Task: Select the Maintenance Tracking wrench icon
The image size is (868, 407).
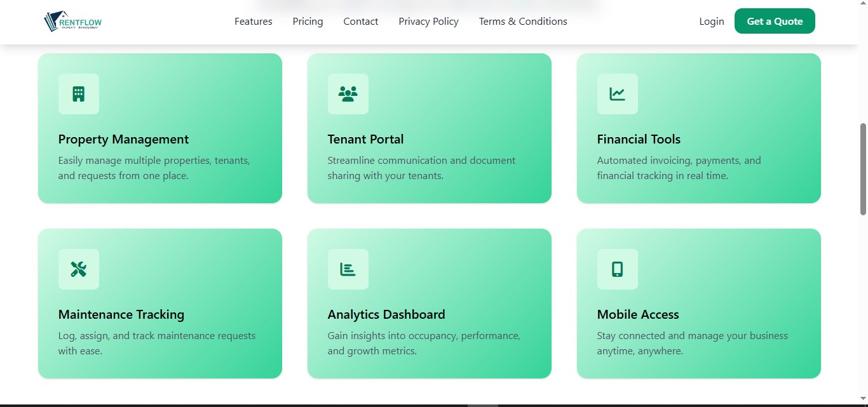Action: coord(78,269)
